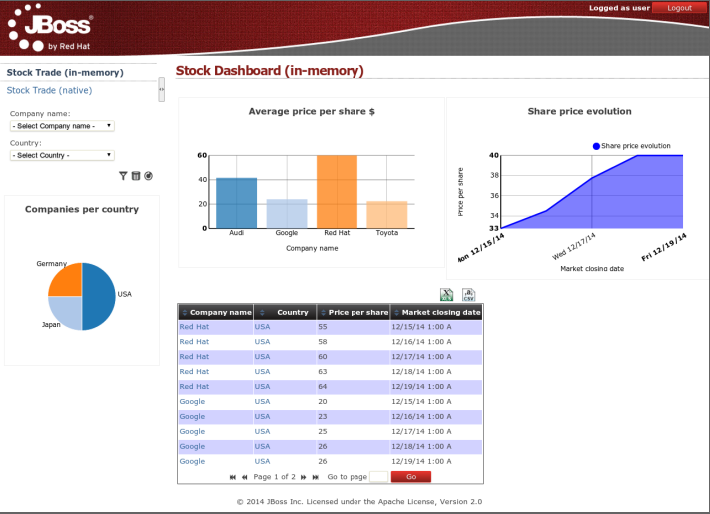Image resolution: width=710 pixels, height=514 pixels.
Task: Open the Company name dropdown
Action: tap(62, 126)
